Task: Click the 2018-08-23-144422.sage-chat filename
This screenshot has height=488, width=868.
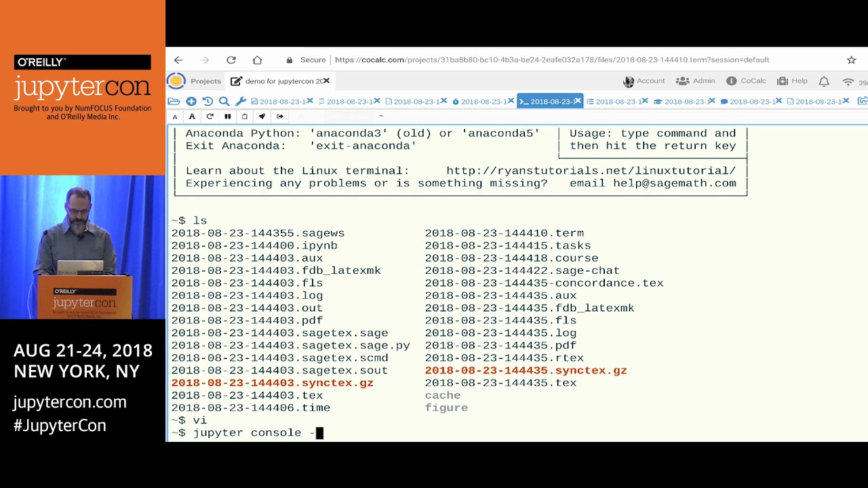Action: [x=522, y=270]
